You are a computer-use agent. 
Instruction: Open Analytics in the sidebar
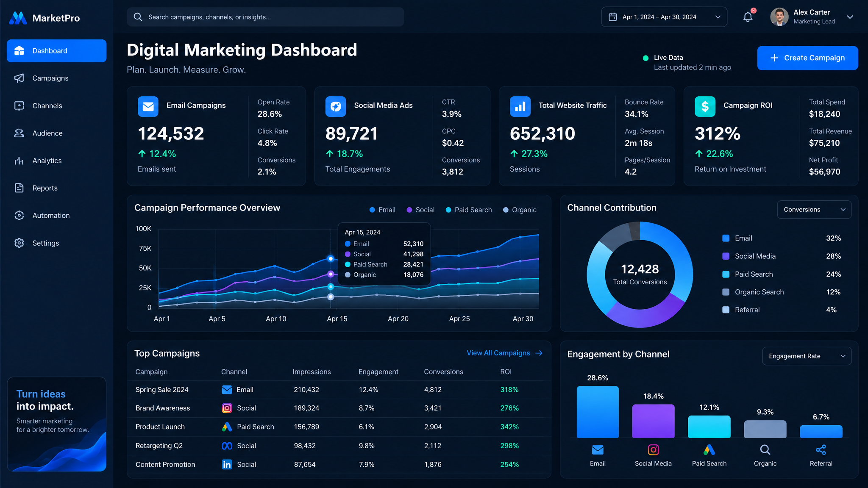(57, 161)
